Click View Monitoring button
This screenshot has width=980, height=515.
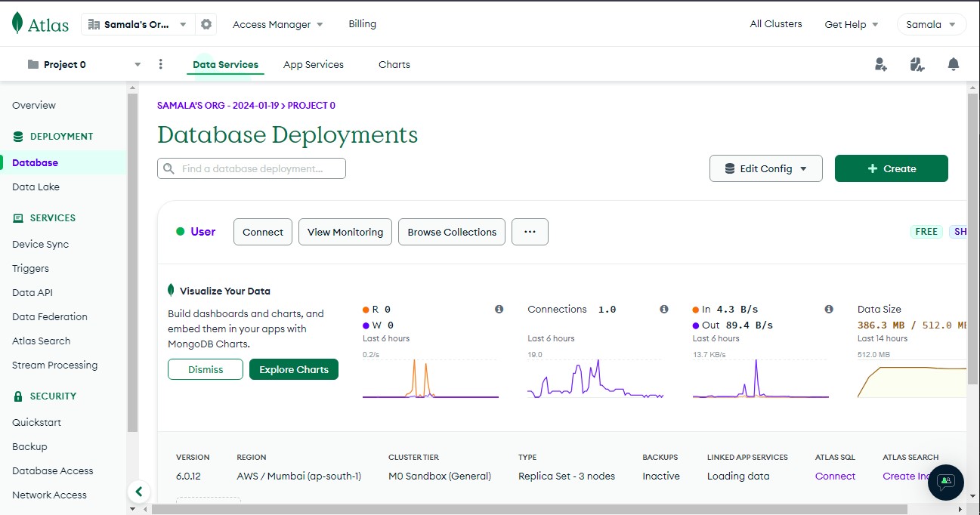click(x=345, y=232)
